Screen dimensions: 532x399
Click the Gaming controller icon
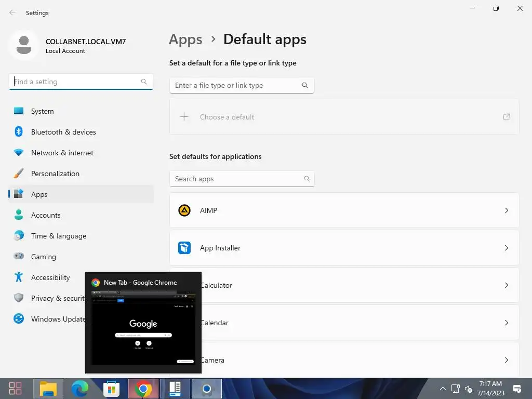tap(19, 256)
